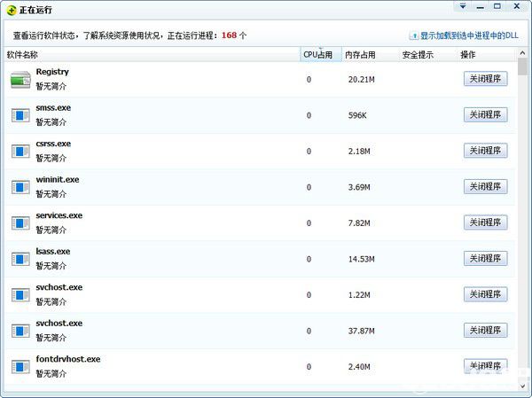The image size is (532, 398).
Task: Open the title bar dropdown menu arrow
Action: pyautogui.click(x=463, y=6)
